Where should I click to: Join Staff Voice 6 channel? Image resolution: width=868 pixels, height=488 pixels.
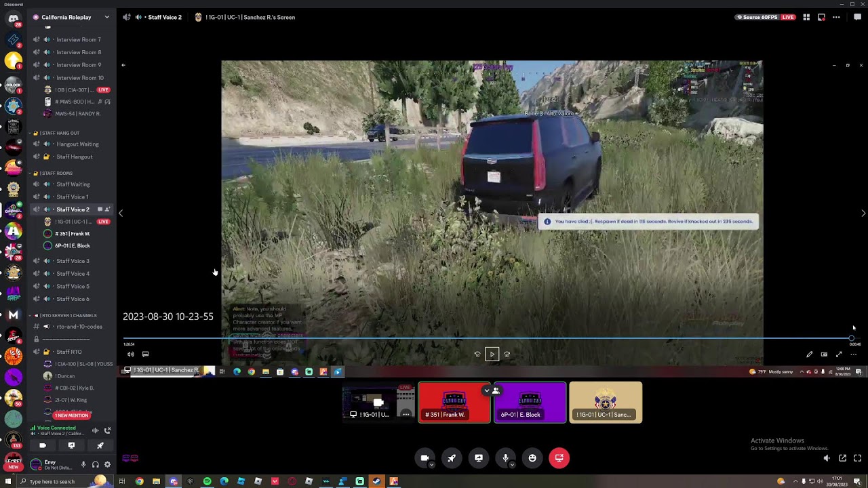coord(73,299)
